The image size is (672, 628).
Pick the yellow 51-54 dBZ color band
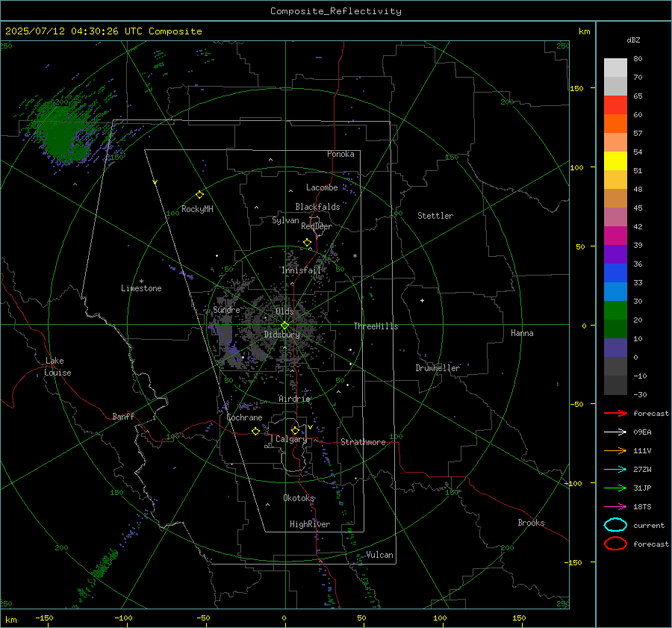click(615, 161)
